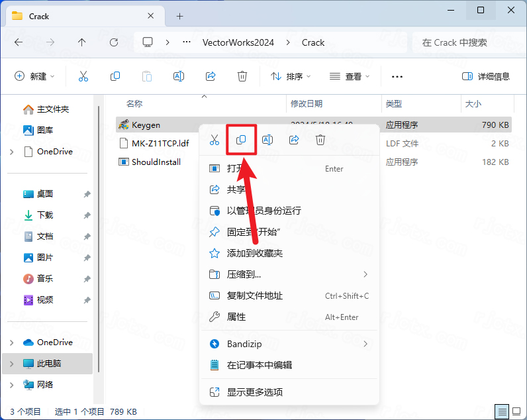Switch to large icons view in status bar

(517, 411)
